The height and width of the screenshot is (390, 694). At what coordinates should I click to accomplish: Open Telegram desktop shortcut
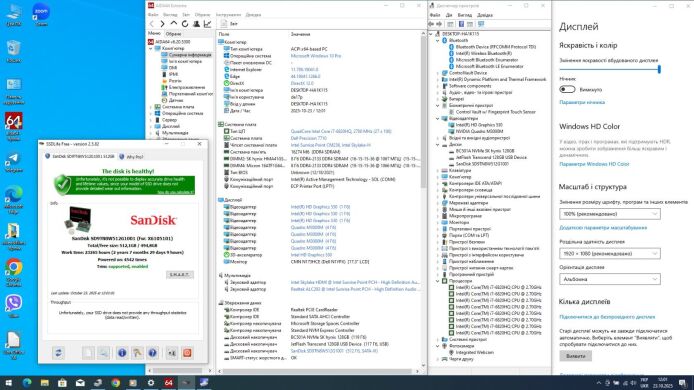click(13, 162)
